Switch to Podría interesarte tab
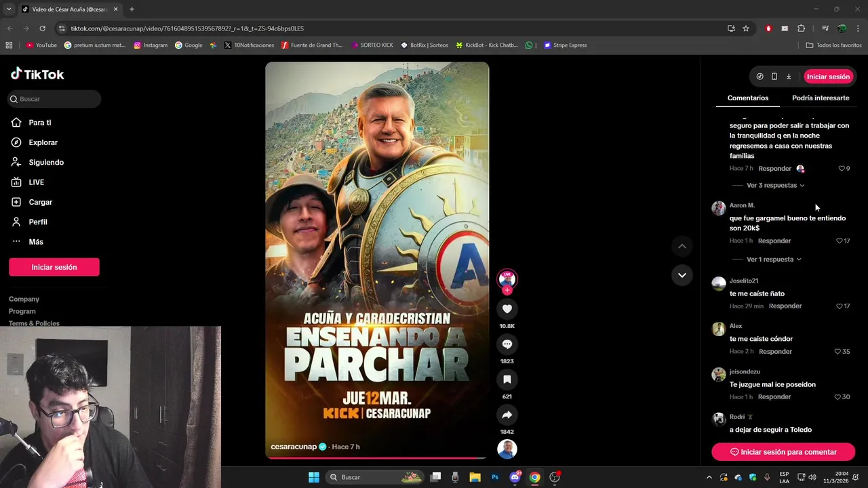The width and height of the screenshot is (868, 488). coord(821,98)
